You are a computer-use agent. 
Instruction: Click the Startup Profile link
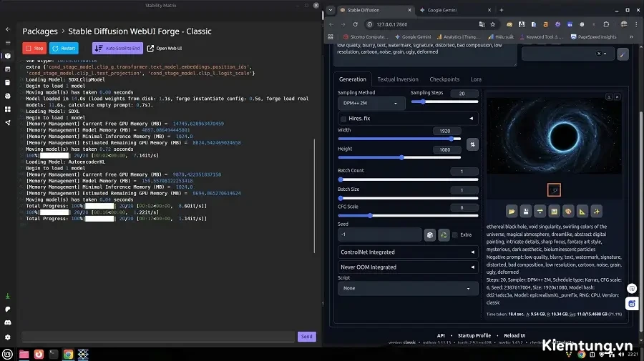474,335
